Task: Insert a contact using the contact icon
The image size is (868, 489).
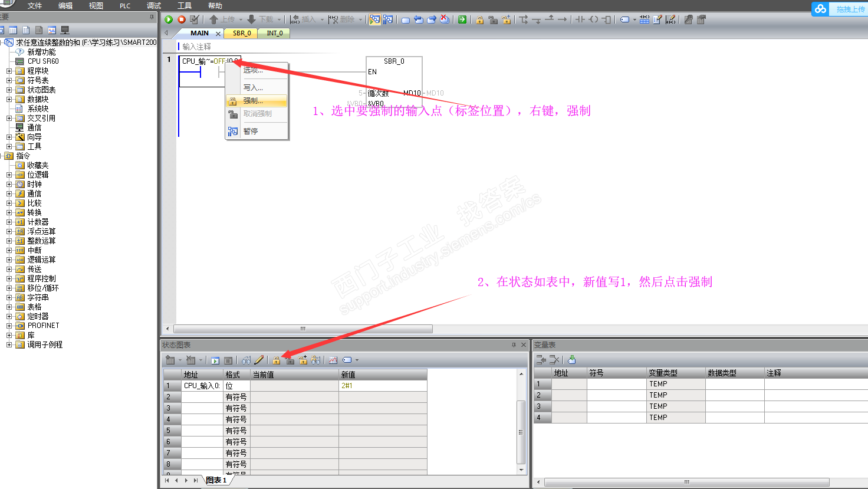Action: coord(580,19)
